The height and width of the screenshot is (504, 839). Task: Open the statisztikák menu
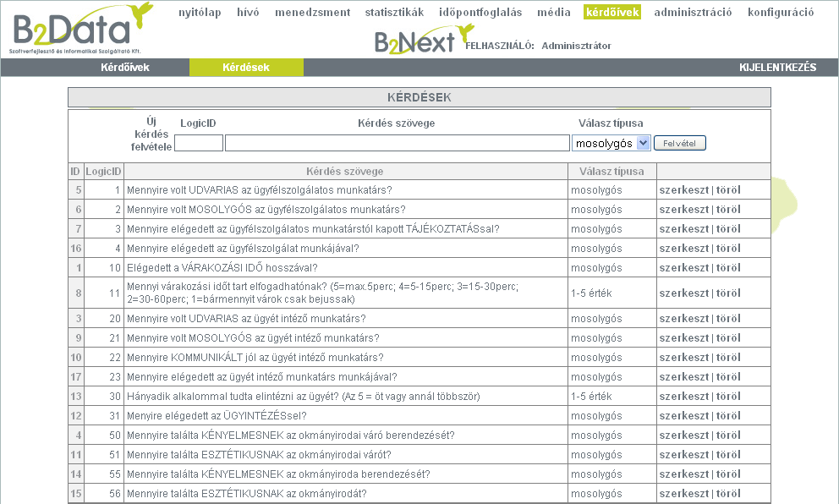[x=394, y=13]
